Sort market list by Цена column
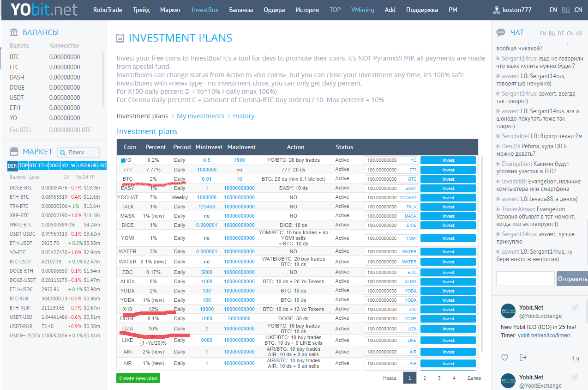The width and height of the screenshot is (588, 390). pyautogui.click(x=34, y=177)
